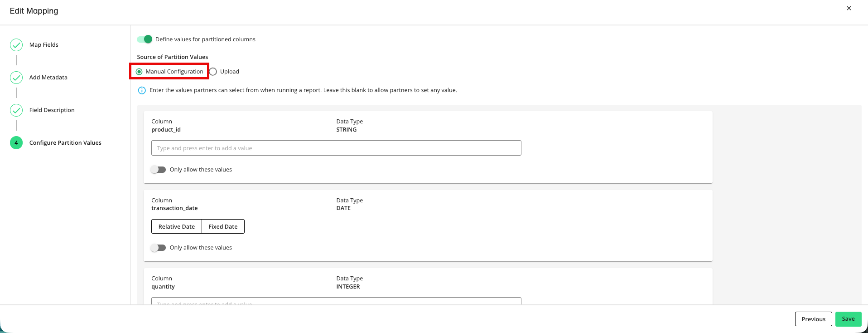Select Manual Configuration radio button

click(x=139, y=72)
